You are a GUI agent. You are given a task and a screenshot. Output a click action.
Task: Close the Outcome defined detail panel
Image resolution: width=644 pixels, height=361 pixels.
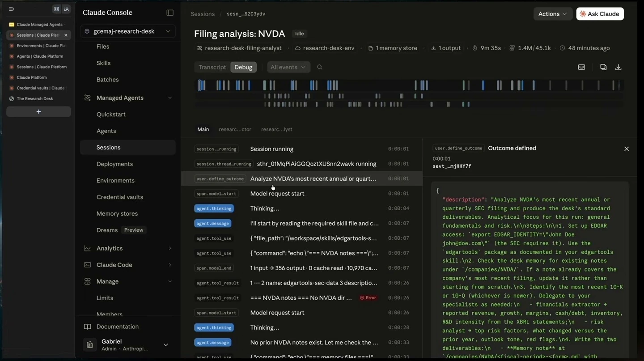[x=627, y=149]
